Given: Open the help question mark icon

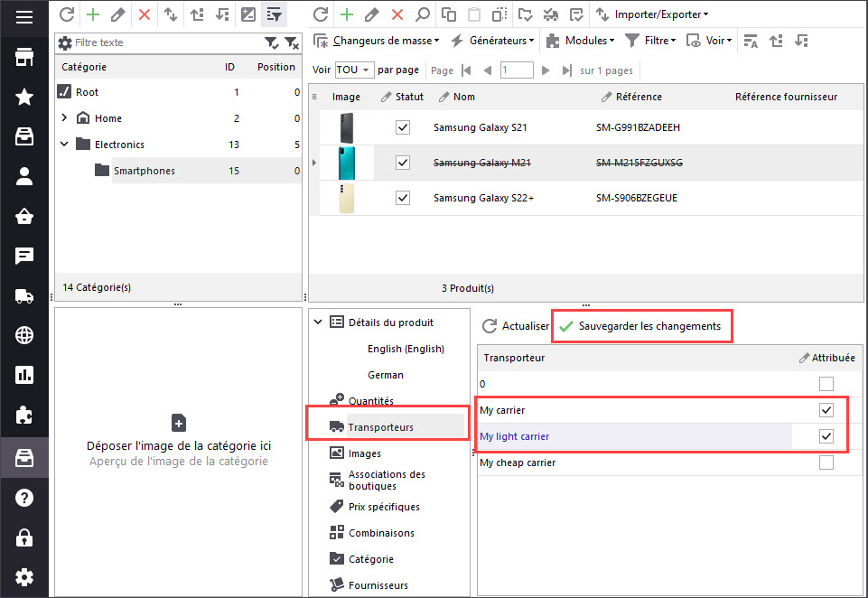Looking at the screenshot, I should pyautogui.click(x=24, y=498).
